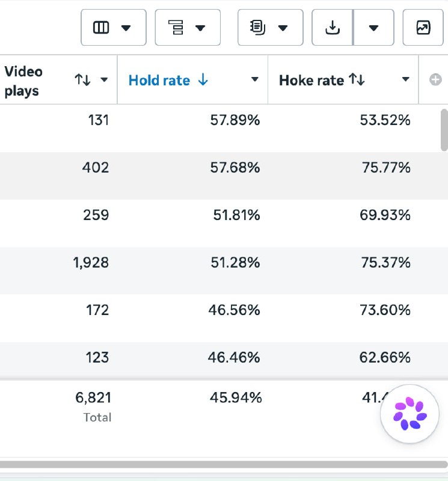Open Hold rate column dropdown caret
The width and height of the screenshot is (448, 481).
pos(254,79)
